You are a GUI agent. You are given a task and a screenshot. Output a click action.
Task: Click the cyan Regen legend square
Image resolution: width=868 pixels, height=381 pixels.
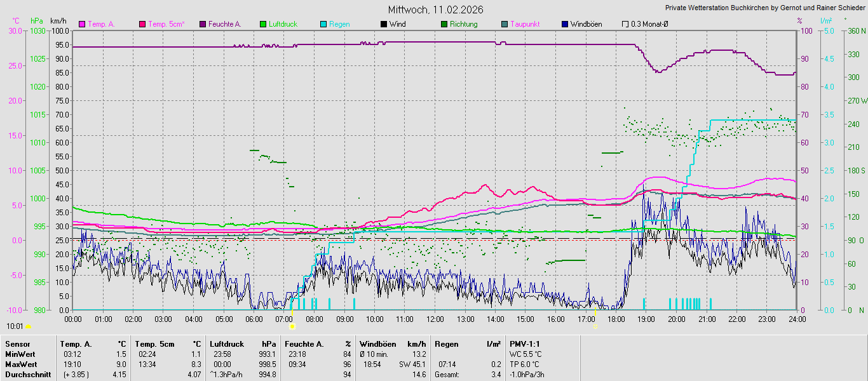point(323,24)
